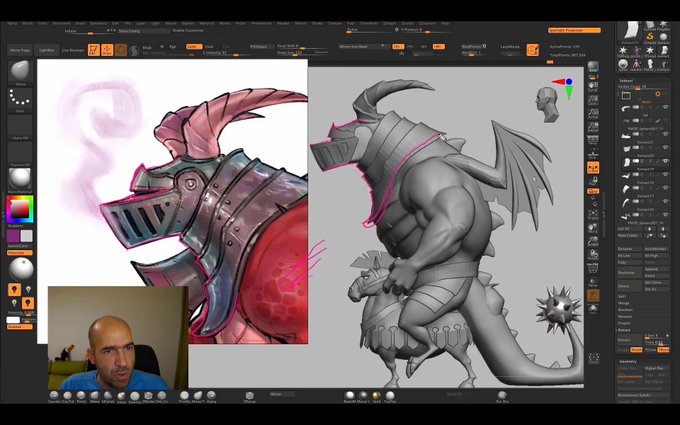The width and height of the screenshot is (680, 425).
Task: Select the Extract25 subtool row
Action: (x=644, y=162)
